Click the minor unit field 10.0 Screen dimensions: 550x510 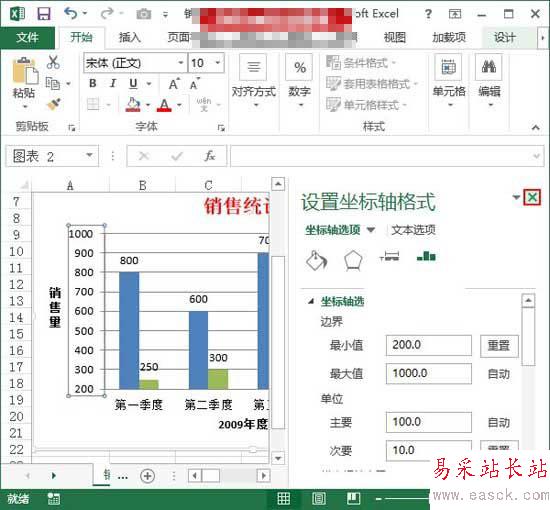429,450
